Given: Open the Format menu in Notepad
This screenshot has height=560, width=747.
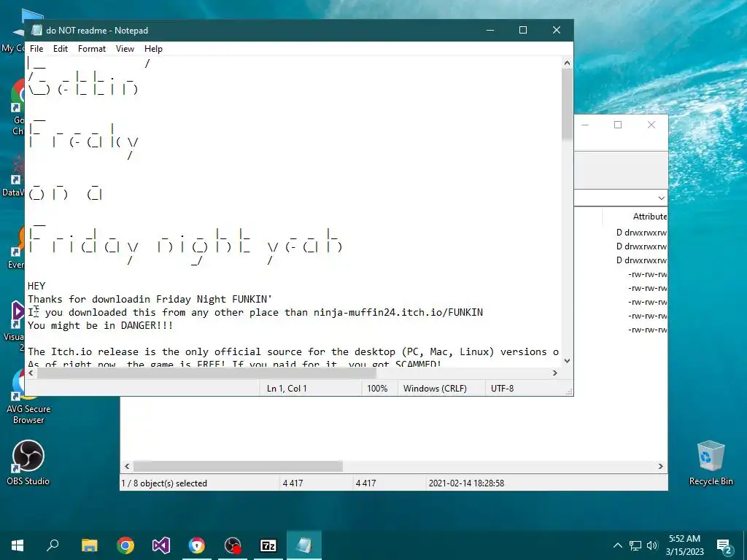Looking at the screenshot, I should pos(91,49).
